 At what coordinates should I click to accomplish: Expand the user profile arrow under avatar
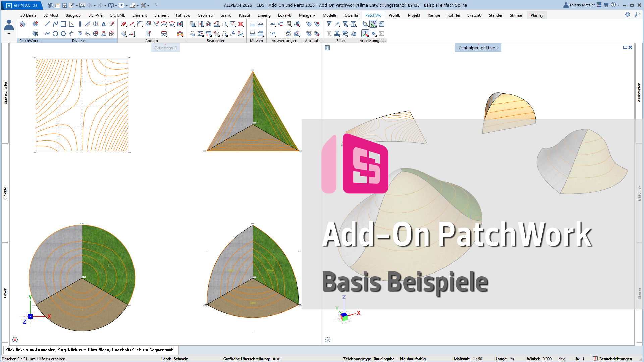(9, 34)
